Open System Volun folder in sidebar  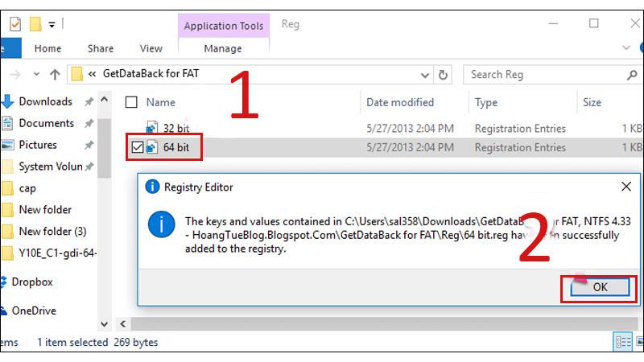(51, 167)
